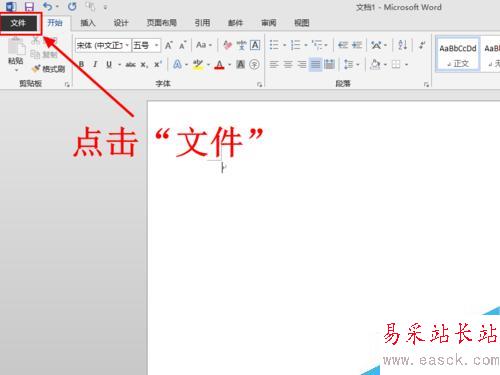
Task: Switch to the 邮件 (Mailings) tab
Action: 235,23
